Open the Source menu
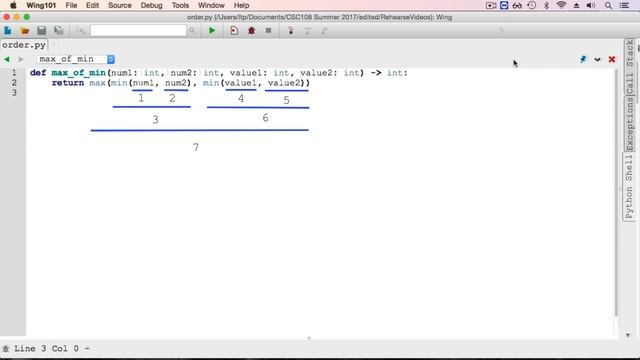The width and height of the screenshot is (640, 360). 120,5
